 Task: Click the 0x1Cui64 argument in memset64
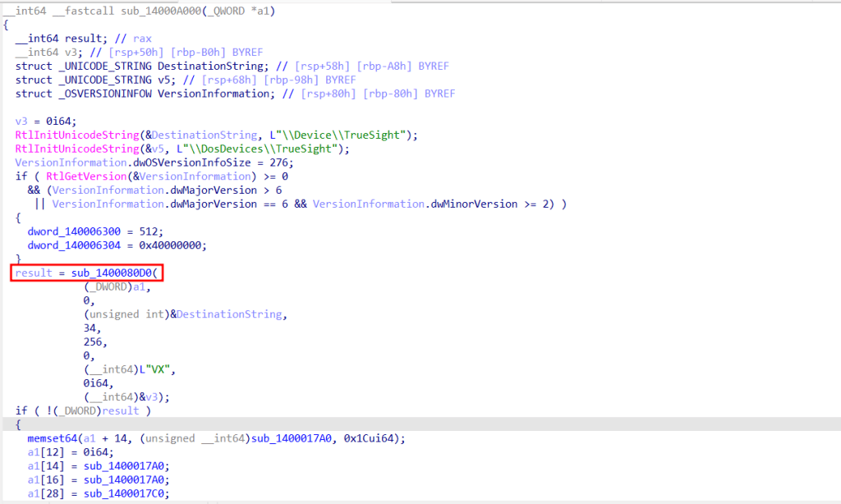[376, 438]
